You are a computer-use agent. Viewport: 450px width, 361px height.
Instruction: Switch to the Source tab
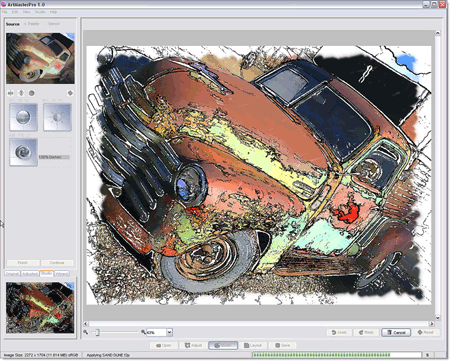coord(13,24)
